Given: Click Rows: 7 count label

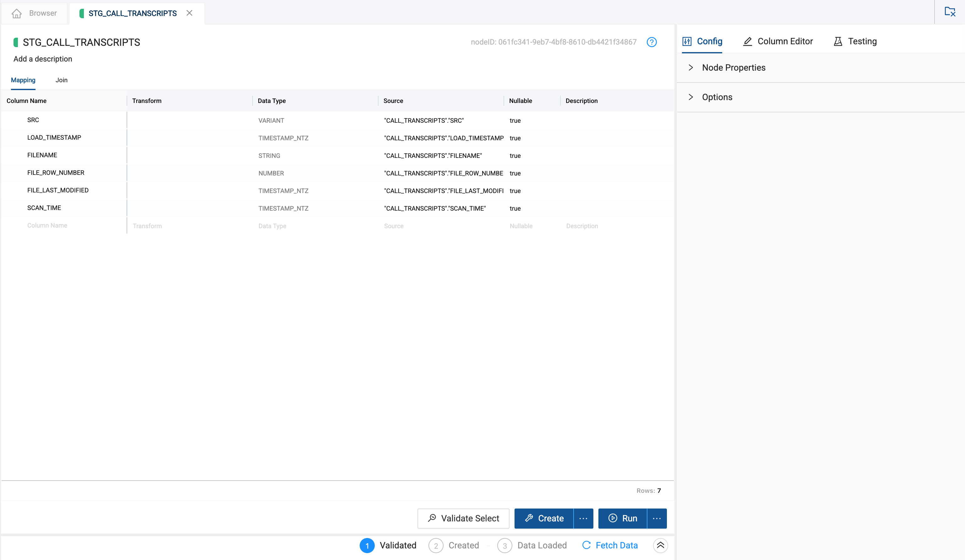Looking at the screenshot, I should click(x=649, y=491).
